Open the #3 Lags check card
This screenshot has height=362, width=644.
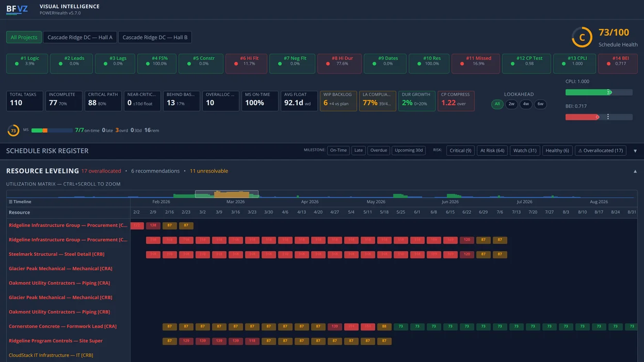tap(115, 63)
